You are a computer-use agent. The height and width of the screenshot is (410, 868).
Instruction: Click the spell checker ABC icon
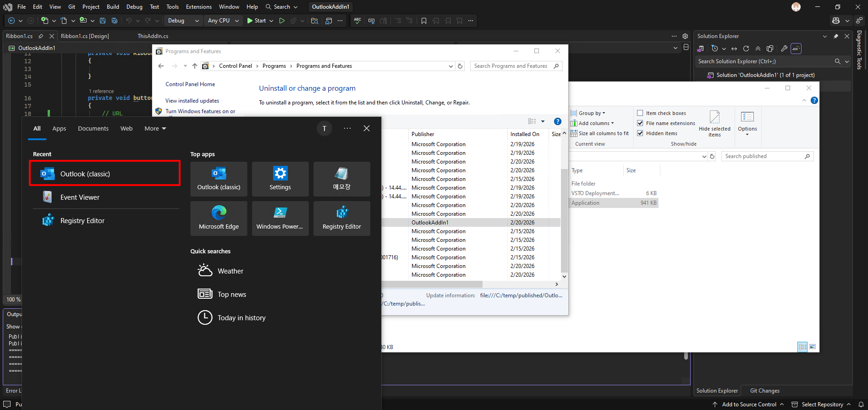click(x=357, y=21)
